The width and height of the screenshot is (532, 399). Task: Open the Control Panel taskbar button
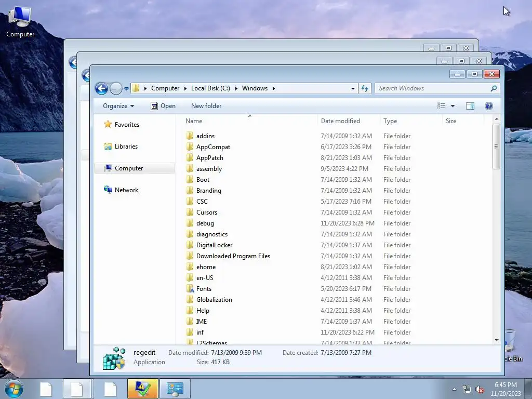pyautogui.click(x=175, y=389)
